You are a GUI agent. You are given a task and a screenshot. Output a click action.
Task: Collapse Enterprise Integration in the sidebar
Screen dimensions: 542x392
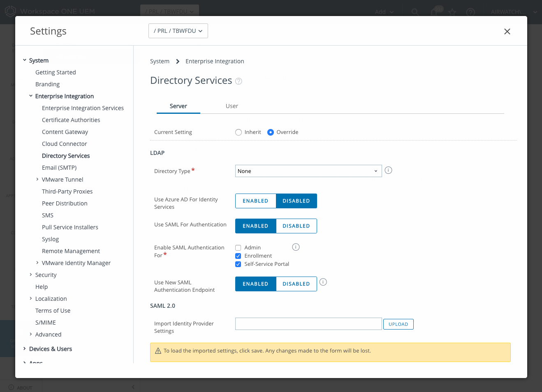31,96
